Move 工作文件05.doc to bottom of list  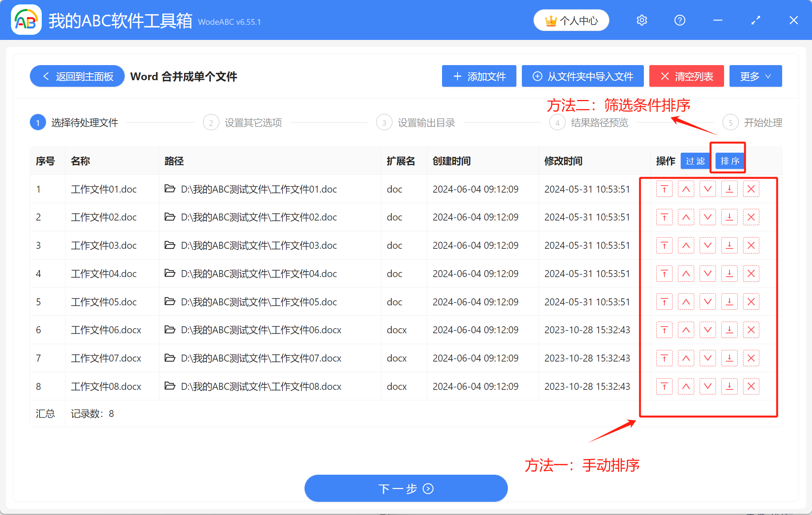(729, 301)
